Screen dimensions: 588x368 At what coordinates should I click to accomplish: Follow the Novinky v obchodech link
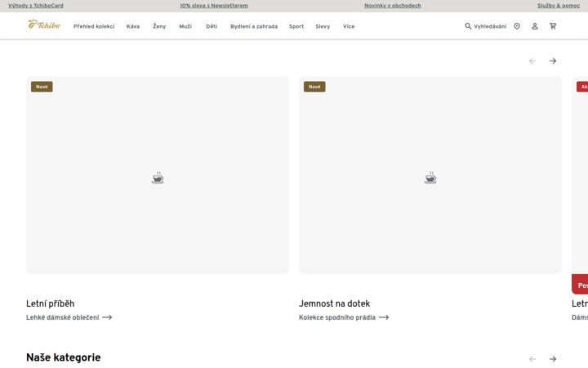[x=393, y=6]
